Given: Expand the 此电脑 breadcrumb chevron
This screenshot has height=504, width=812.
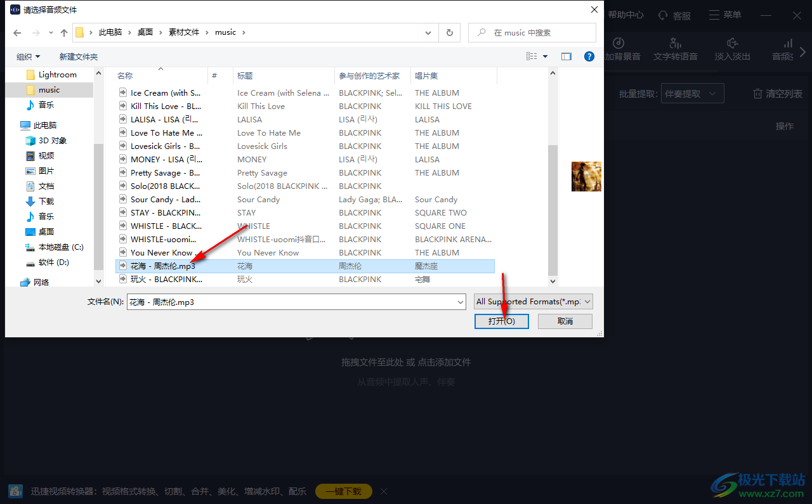Looking at the screenshot, I should pyautogui.click(x=130, y=32).
